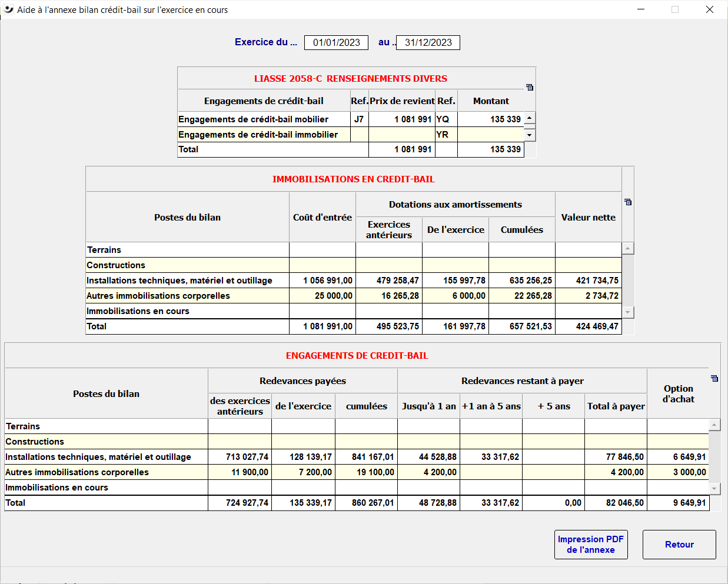Viewport: 728px width, 584px height.
Task: Click the YQ reference cell
Action: point(446,119)
